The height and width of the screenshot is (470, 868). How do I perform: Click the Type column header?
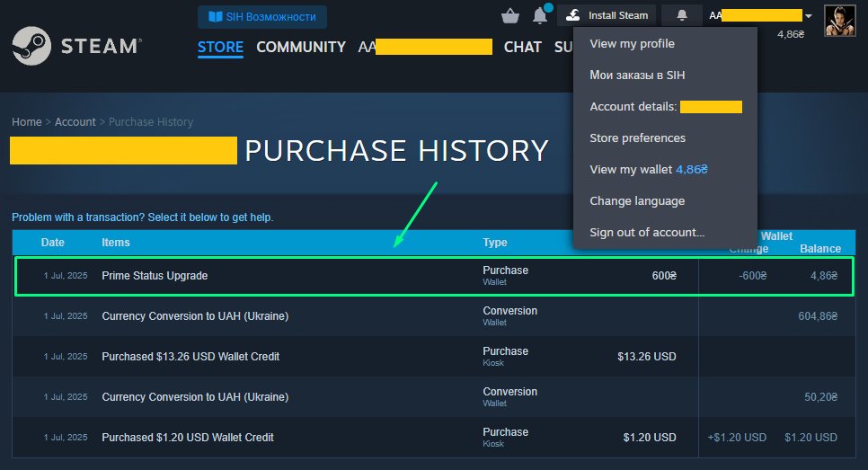coord(495,243)
